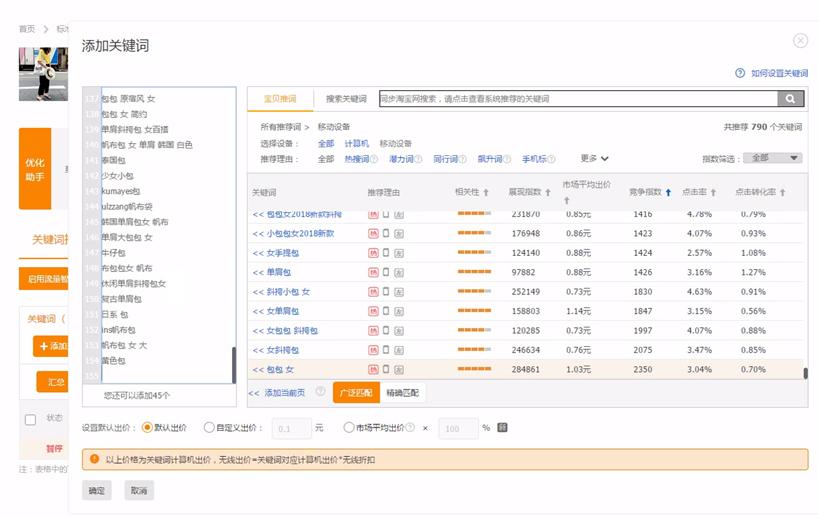Click the 取消 cancel button
Screen dimensions: 818x518
(x=139, y=490)
